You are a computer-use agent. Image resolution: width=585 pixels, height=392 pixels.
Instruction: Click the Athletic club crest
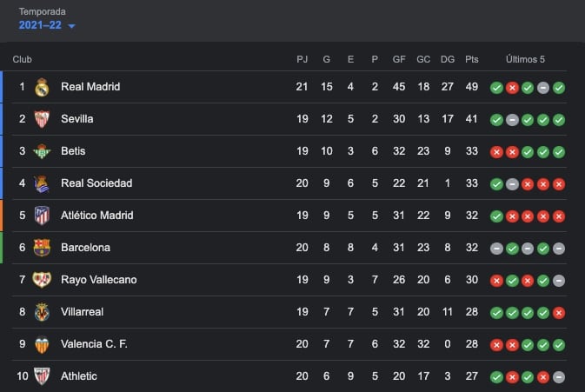pyautogui.click(x=41, y=376)
